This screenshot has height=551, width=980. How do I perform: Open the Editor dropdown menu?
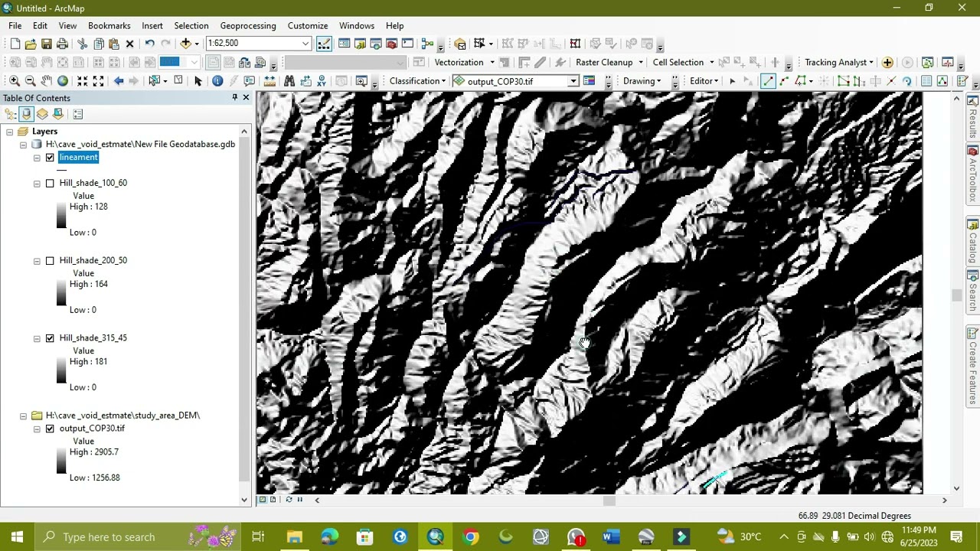[704, 81]
